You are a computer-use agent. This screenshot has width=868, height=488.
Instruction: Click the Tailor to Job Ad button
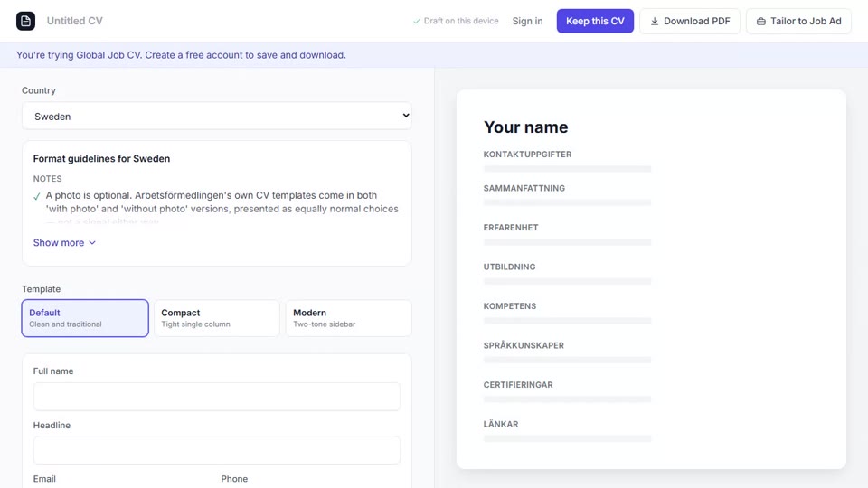[x=798, y=21]
